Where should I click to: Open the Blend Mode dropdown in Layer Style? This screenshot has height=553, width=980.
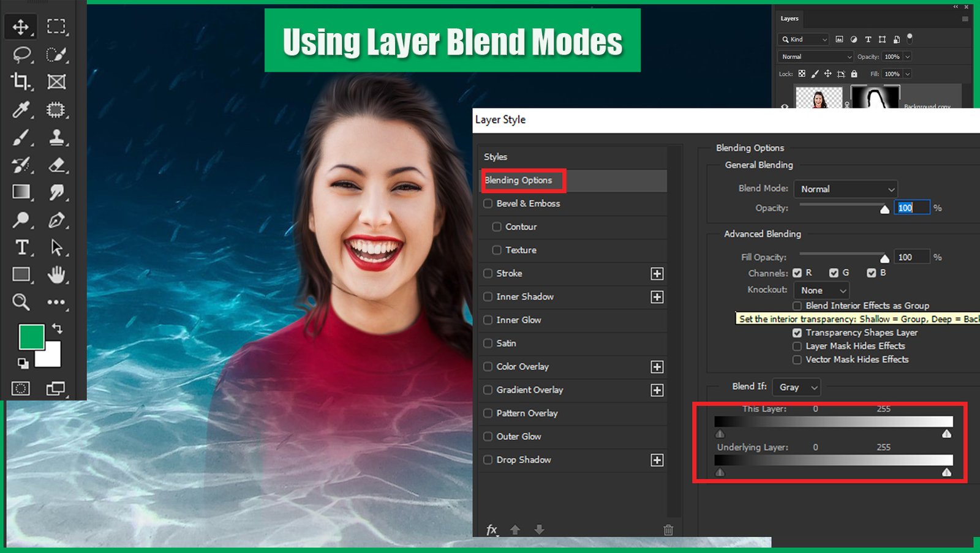(846, 189)
